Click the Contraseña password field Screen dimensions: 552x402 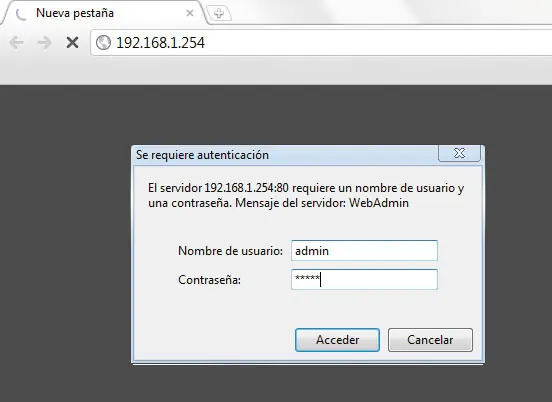pos(364,279)
